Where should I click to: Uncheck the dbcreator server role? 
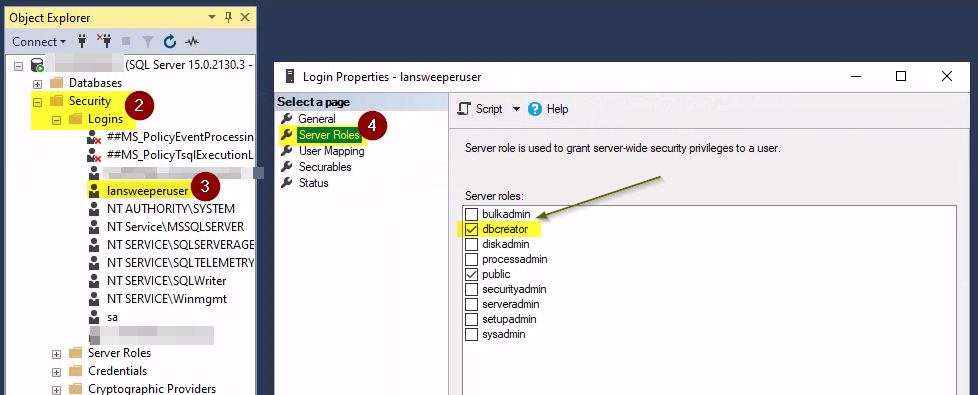coord(472,230)
